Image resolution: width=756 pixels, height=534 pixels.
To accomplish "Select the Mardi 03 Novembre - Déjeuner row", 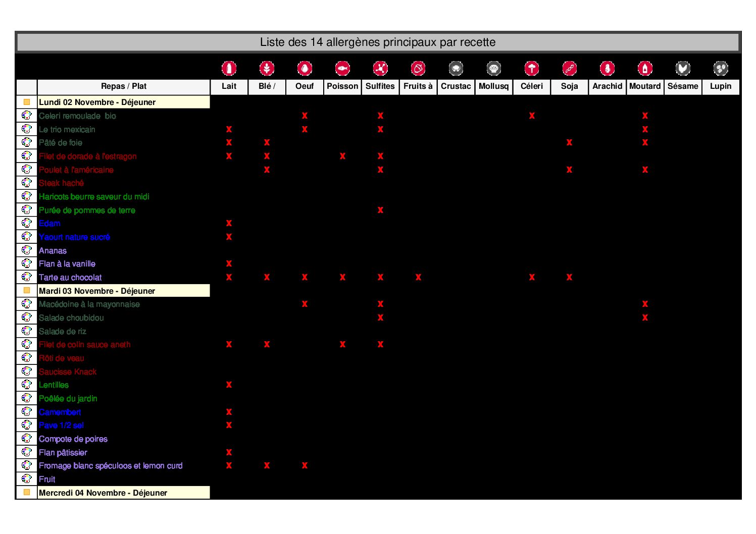I will point(124,291).
